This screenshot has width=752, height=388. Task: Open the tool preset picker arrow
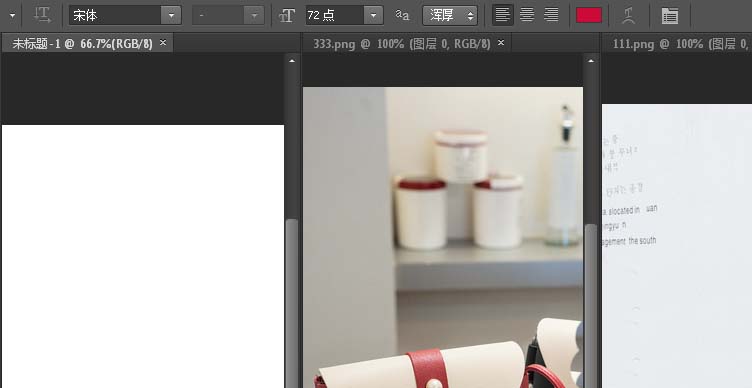(12, 15)
